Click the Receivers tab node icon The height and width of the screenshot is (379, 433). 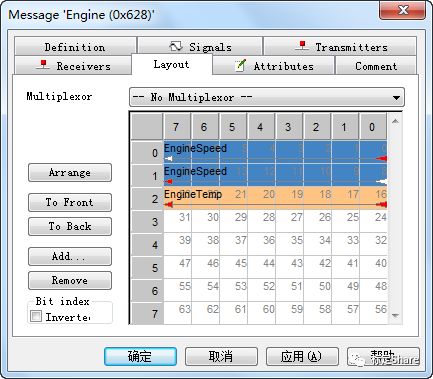click(x=43, y=64)
